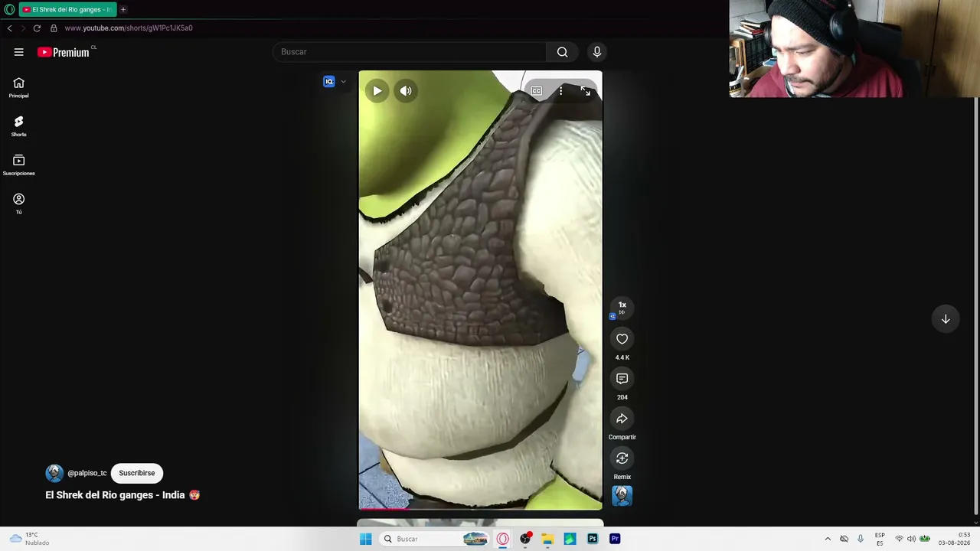980x551 pixels.
Task: Toggle closed captions on the short
Action: 537,91
